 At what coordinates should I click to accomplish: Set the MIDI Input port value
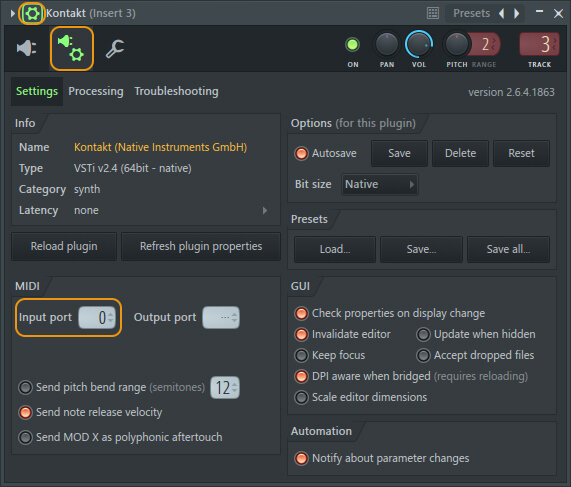[97, 318]
